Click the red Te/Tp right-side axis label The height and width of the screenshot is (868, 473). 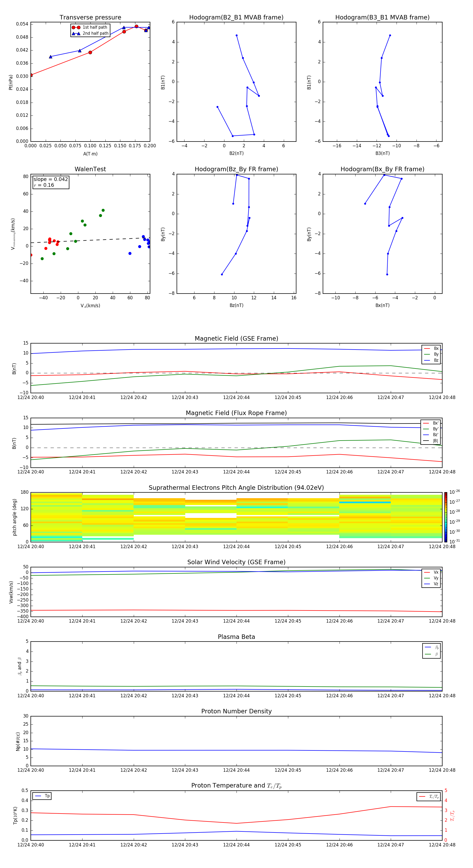(453, 815)
